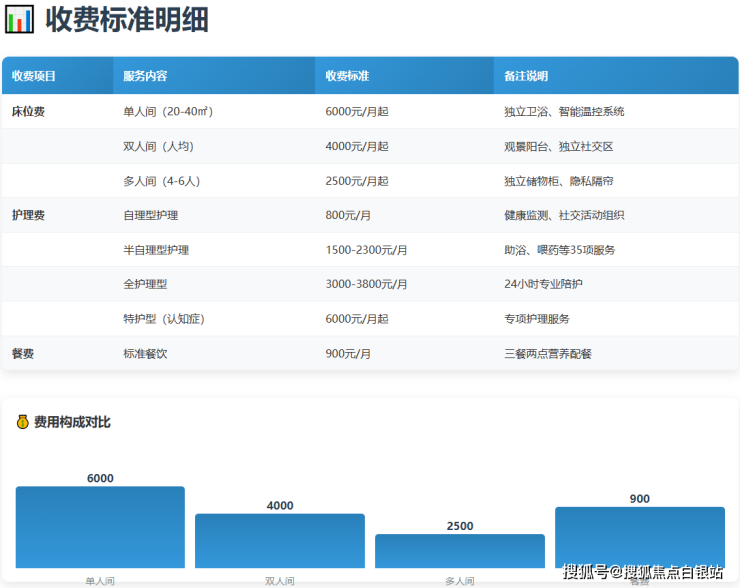Select the 收费项目 column header
Viewport: 740px width, 588px height.
click(x=34, y=76)
